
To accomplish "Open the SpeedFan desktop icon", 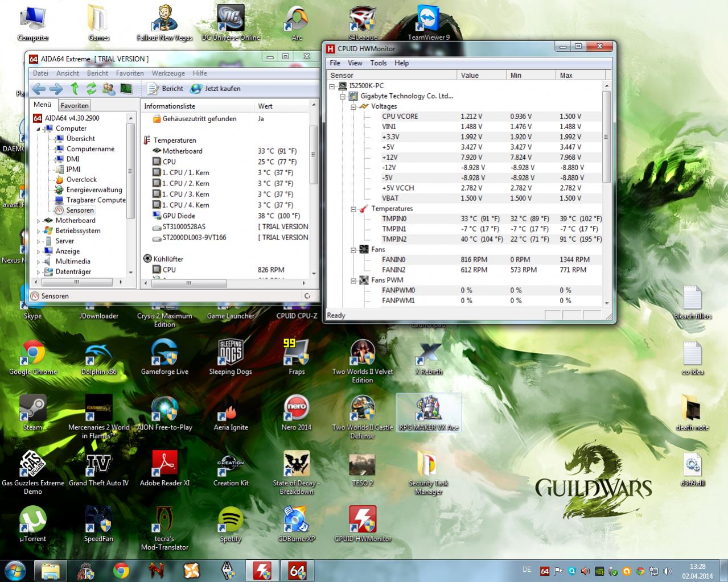I will [x=98, y=525].
